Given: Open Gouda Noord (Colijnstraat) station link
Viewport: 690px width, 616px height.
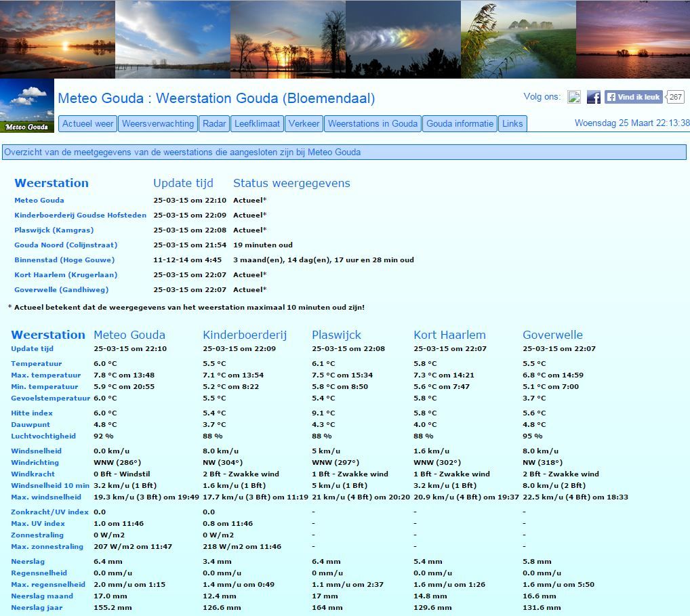Looking at the screenshot, I should pyautogui.click(x=66, y=245).
